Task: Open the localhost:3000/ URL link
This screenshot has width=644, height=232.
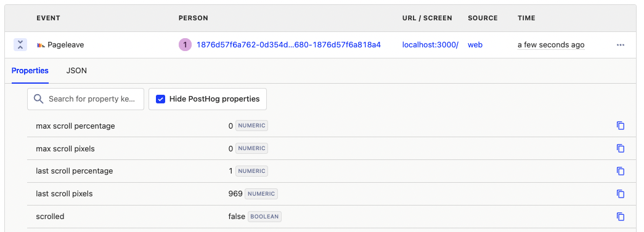Action: [430, 45]
